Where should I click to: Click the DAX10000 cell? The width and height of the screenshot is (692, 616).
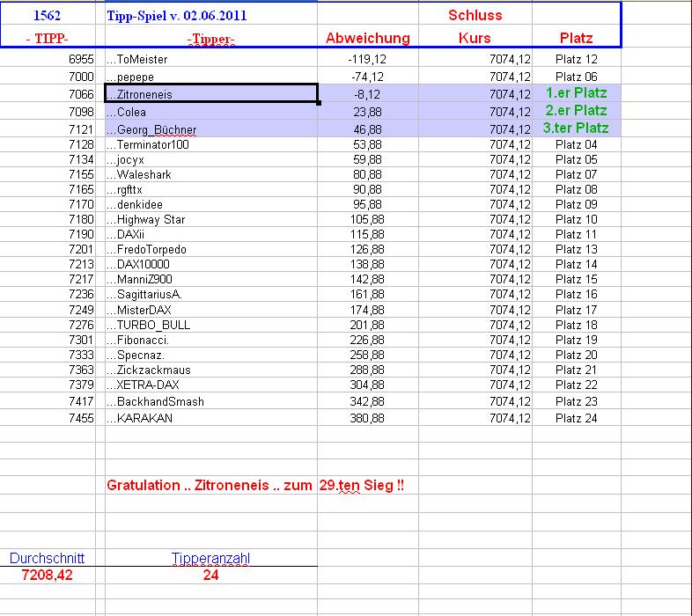pyautogui.click(x=211, y=264)
